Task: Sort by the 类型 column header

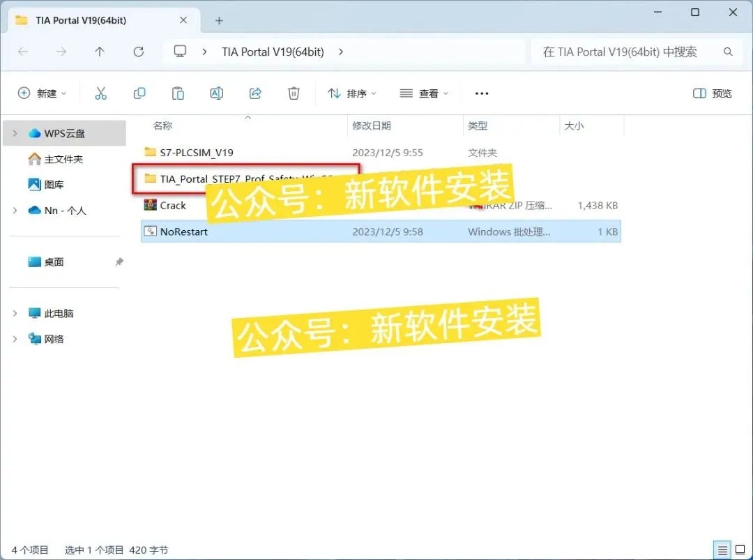Action: point(478,126)
